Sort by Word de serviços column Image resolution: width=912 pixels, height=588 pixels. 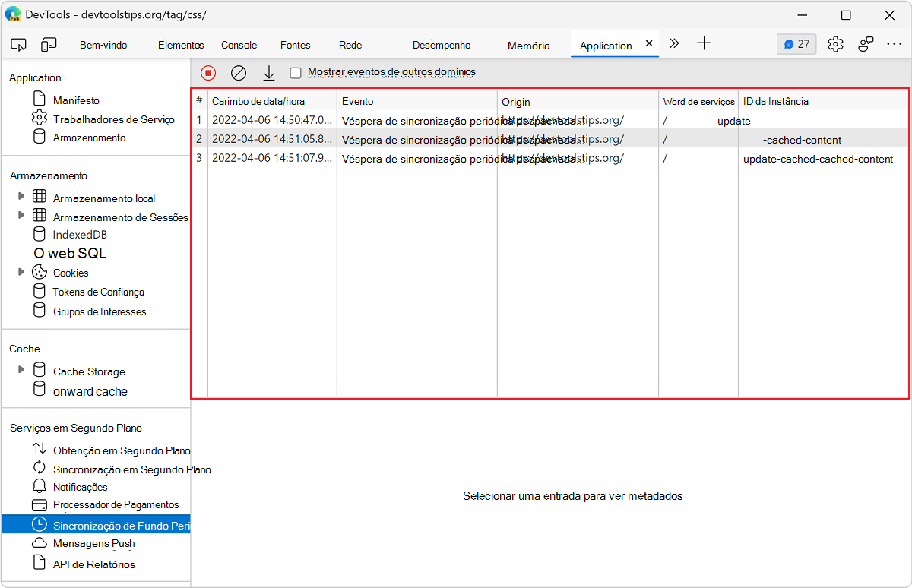(x=698, y=100)
